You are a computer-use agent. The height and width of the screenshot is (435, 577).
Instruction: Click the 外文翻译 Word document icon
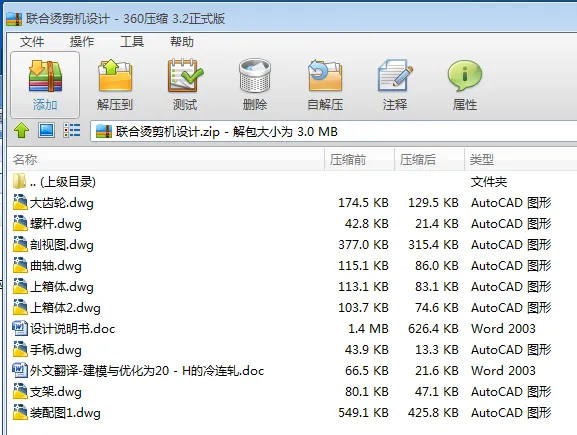click(20, 370)
